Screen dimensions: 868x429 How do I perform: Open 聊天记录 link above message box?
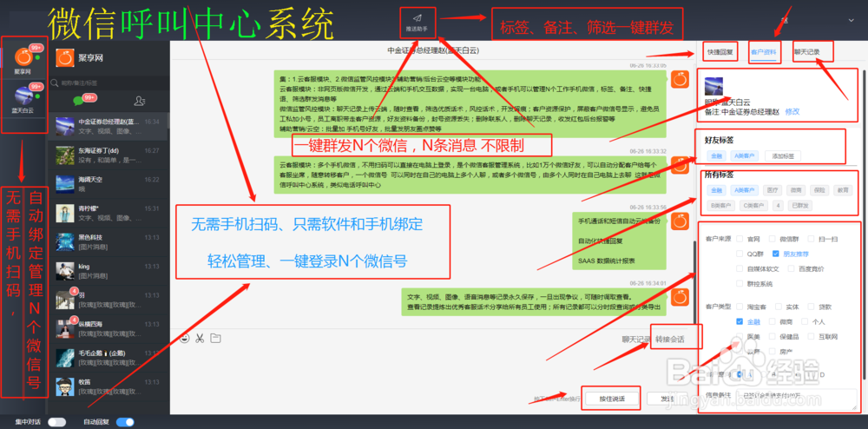click(636, 340)
